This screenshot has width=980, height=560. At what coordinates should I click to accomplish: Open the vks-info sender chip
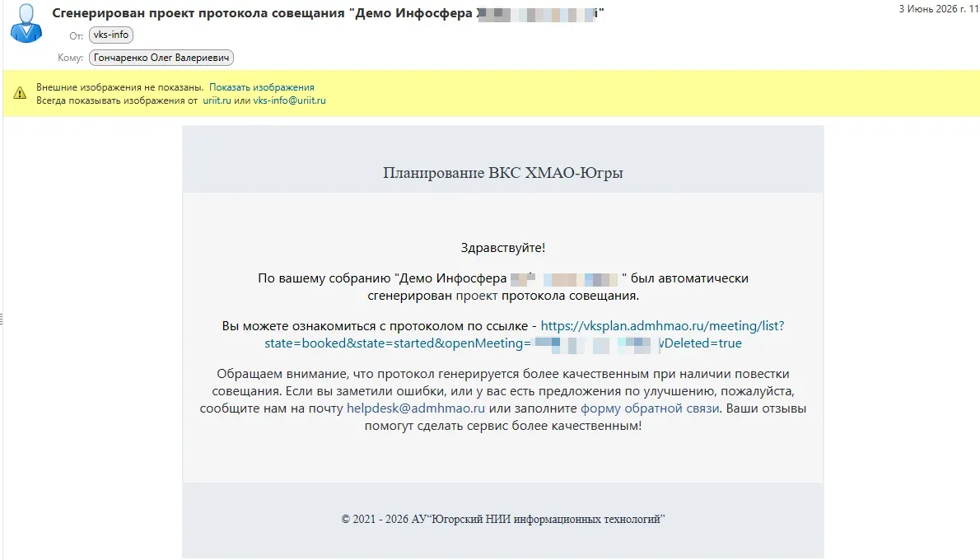[110, 35]
